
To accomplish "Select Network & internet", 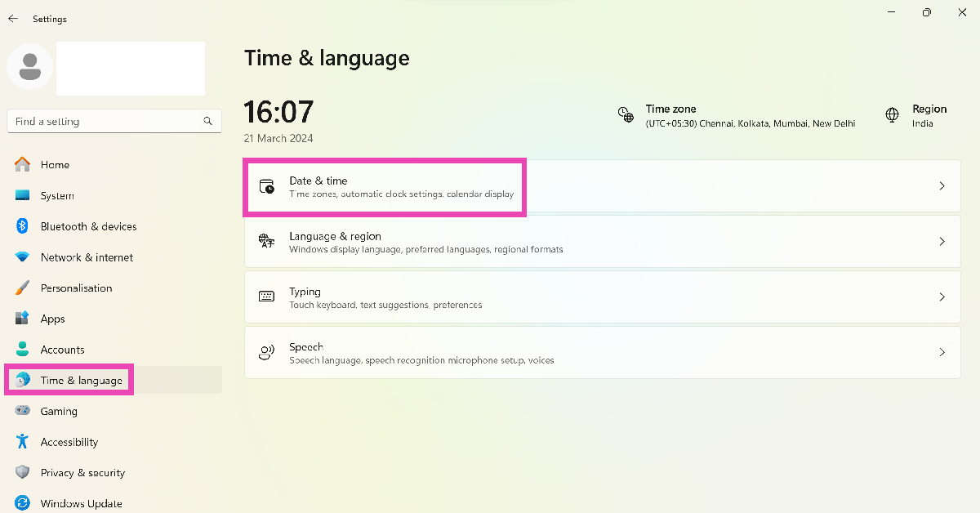I will pos(114,257).
